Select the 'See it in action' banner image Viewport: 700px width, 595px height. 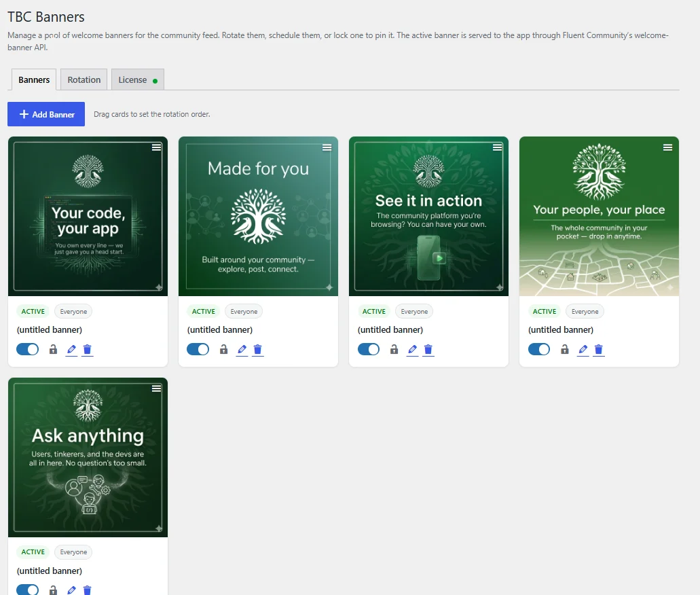click(428, 216)
